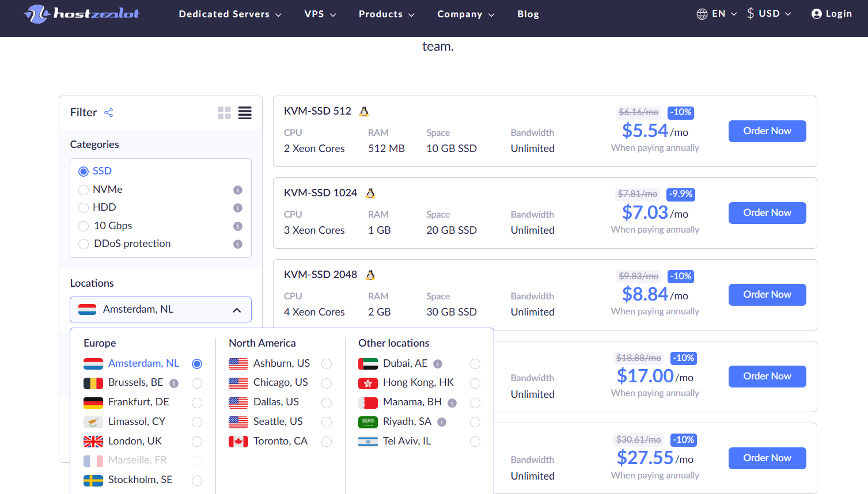Click the KVM-SSD 2048 plan title

click(320, 275)
